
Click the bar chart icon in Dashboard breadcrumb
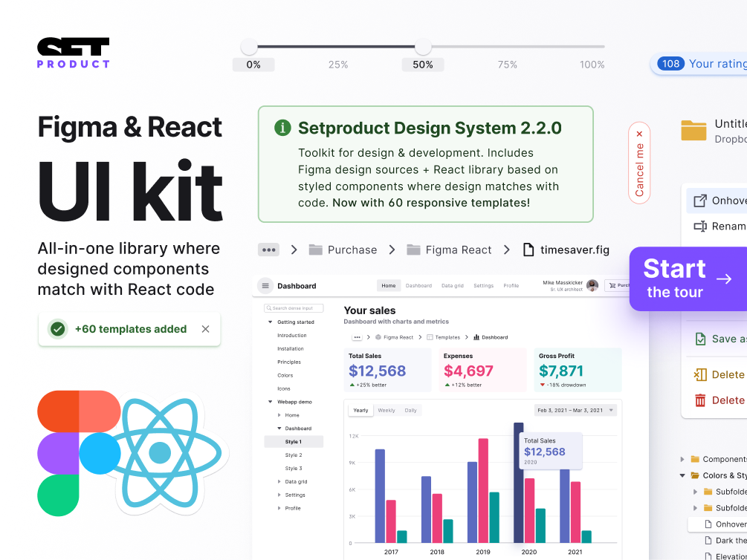click(476, 337)
